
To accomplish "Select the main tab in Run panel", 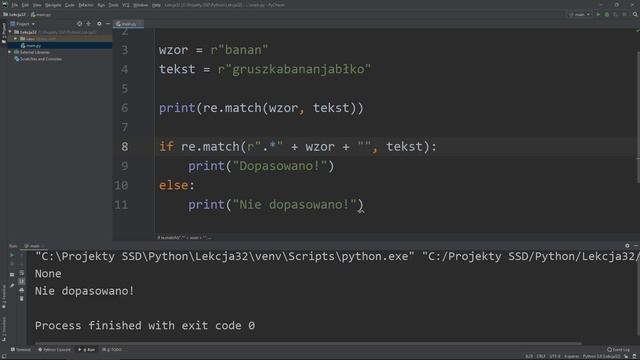I will [32, 246].
